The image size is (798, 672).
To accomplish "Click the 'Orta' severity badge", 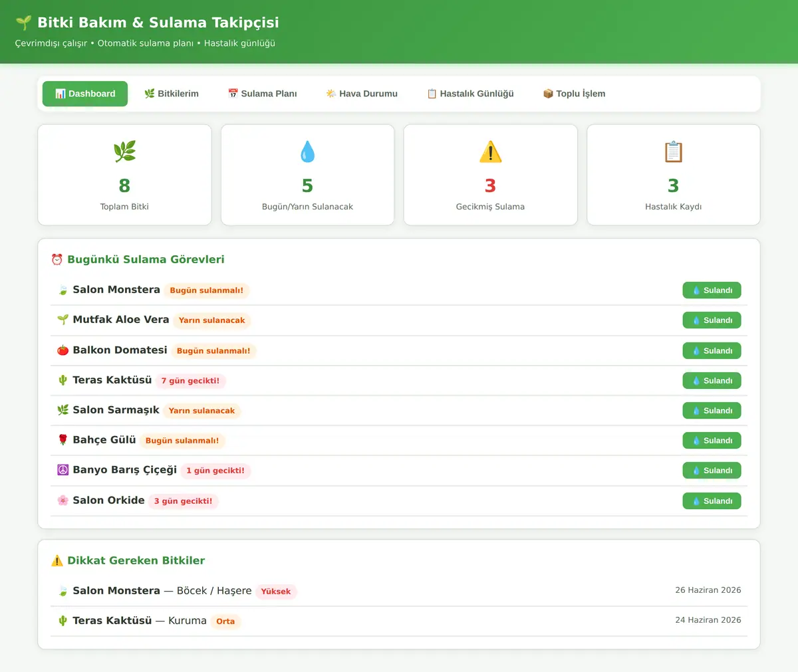I will coord(225,621).
